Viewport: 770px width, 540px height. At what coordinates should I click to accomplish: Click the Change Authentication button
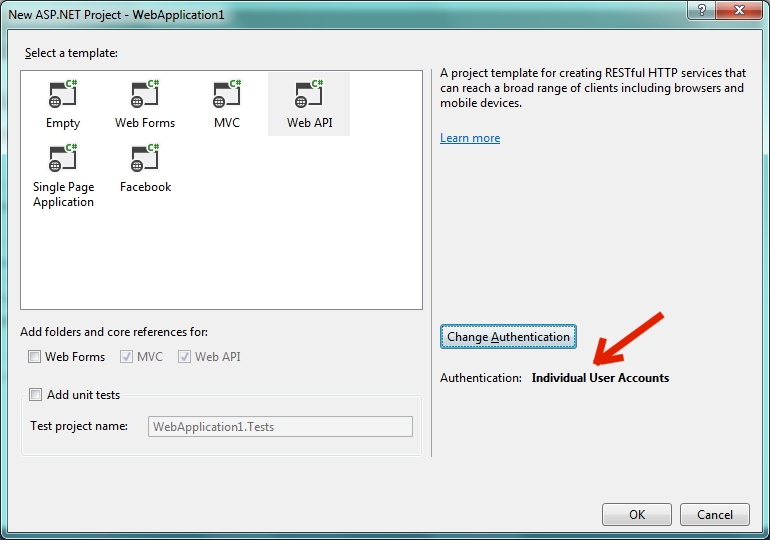[508, 337]
